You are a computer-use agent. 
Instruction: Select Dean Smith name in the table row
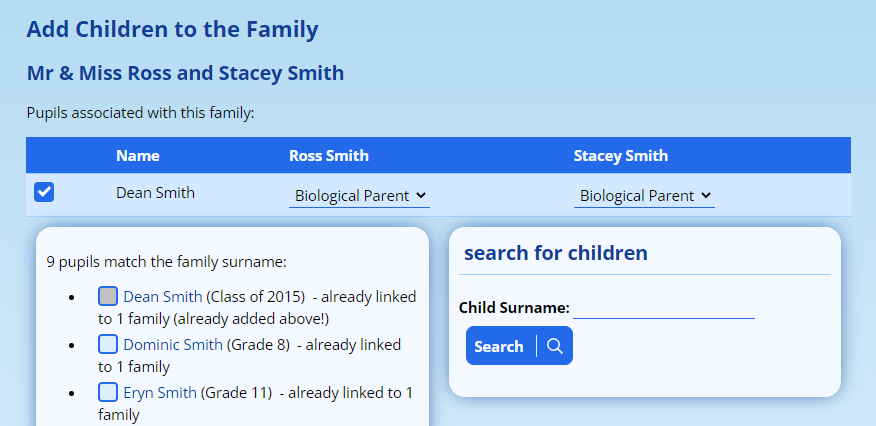tap(155, 193)
